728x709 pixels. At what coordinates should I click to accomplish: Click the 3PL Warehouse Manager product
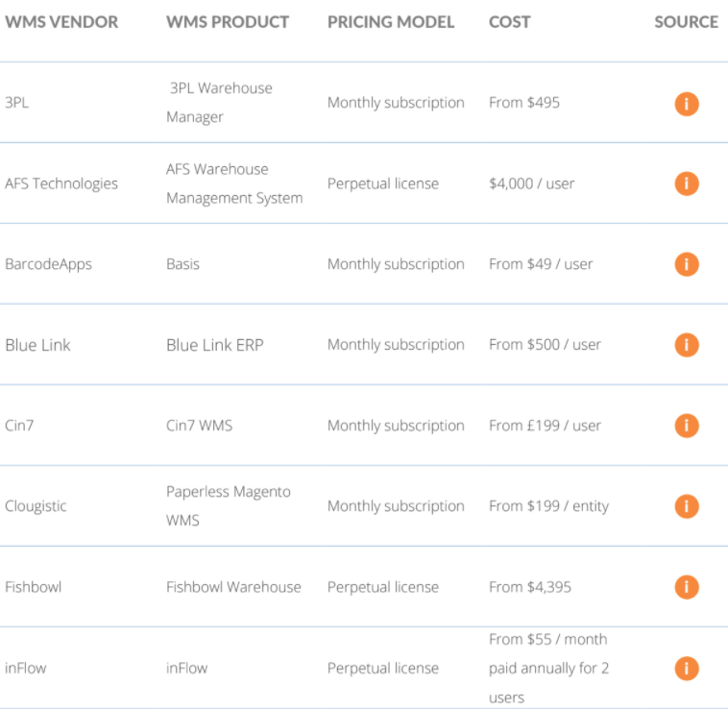(x=219, y=103)
